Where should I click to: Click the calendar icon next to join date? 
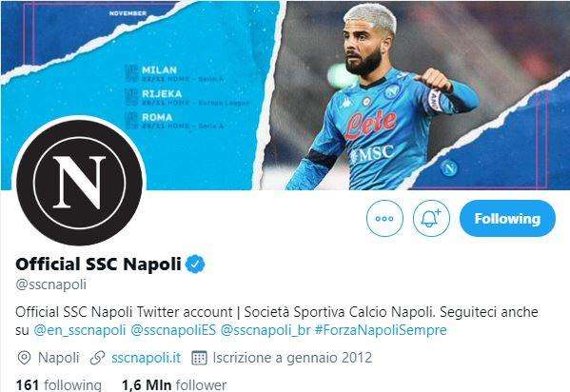[199, 358]
